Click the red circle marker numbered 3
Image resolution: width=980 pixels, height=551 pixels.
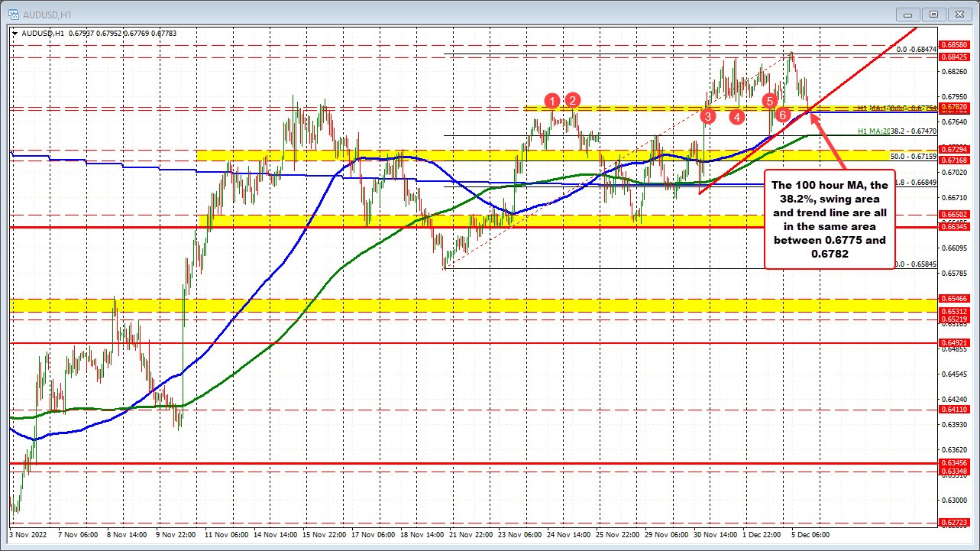(708, 116)
